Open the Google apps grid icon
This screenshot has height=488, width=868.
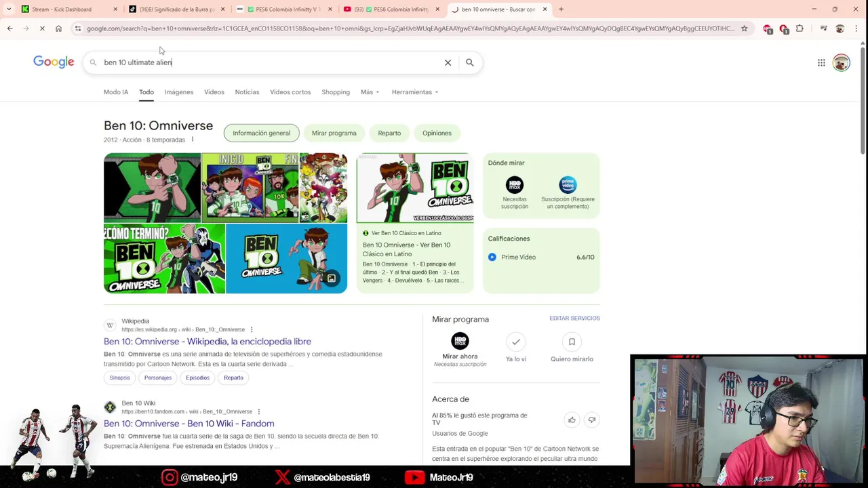(x=821, y=62)
